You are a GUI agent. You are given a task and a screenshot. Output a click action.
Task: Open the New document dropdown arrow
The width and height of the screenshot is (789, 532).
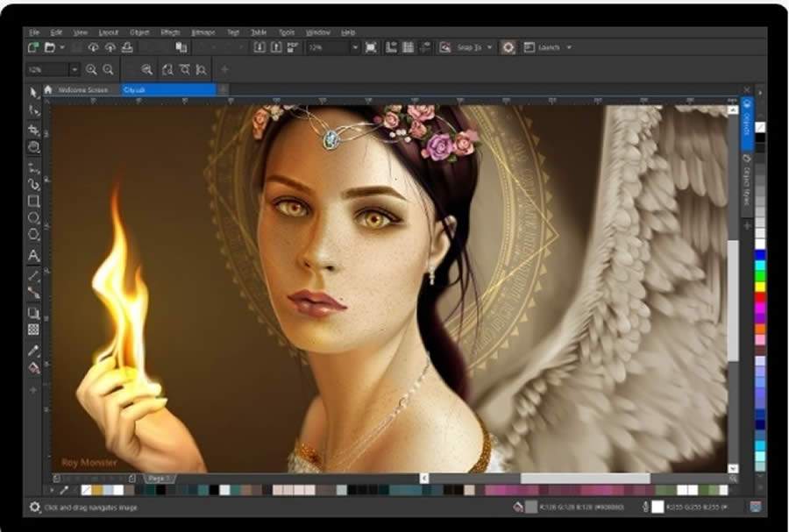61,47
